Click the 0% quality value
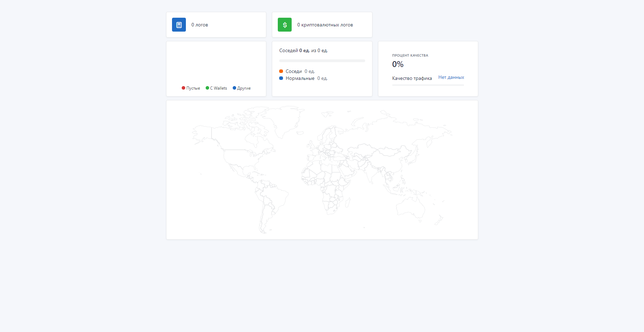 tap(398, 64)
